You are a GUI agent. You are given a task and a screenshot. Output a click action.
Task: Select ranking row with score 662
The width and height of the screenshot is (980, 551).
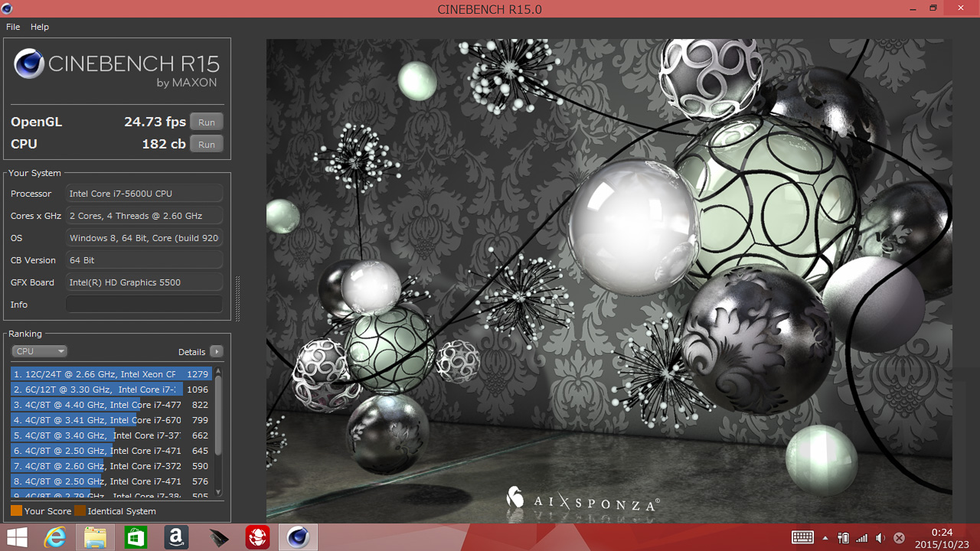tap(111, 435)
